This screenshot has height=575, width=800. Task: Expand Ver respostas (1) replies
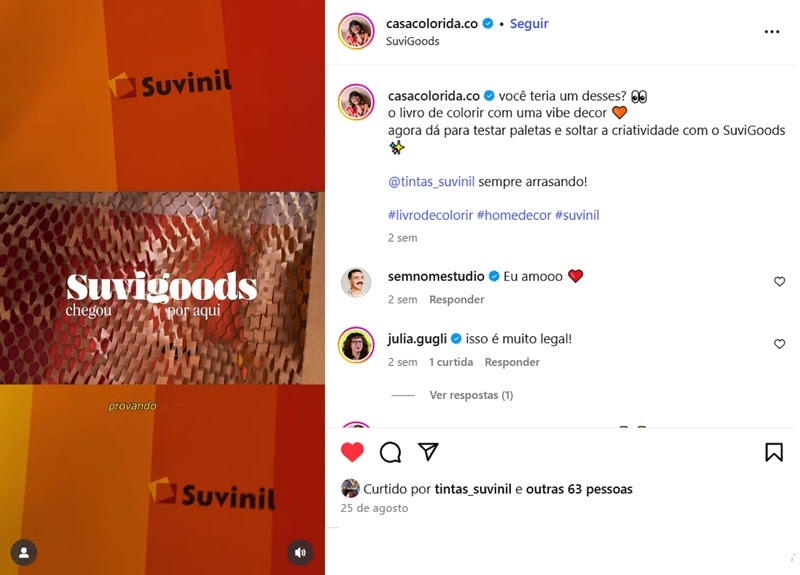(x=471, y=395)
